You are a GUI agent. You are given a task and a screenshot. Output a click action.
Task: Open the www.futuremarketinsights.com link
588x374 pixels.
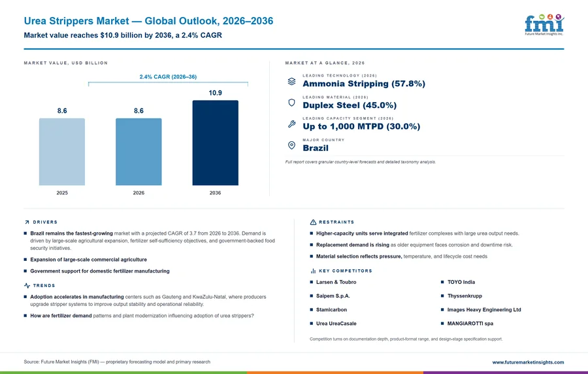[x=528, y=362]
